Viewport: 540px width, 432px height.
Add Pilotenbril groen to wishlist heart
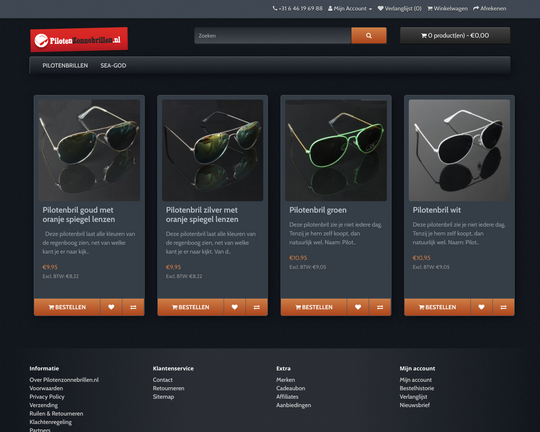(x=358, y=307)
